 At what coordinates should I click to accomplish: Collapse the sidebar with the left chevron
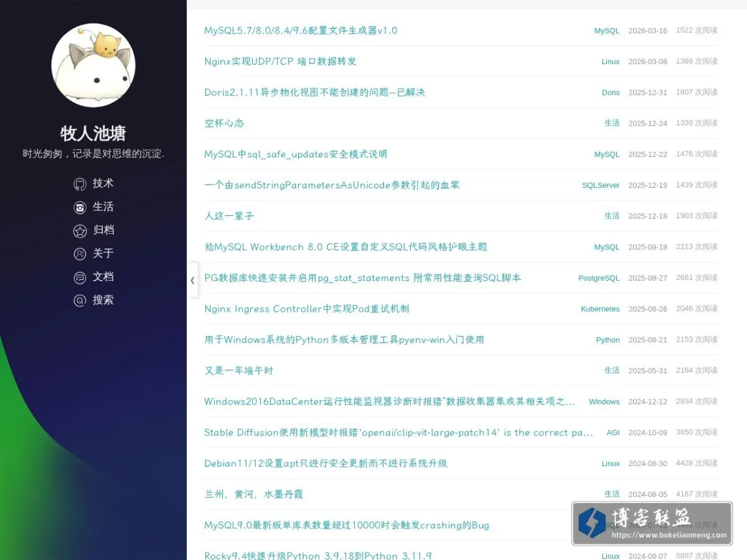(192, 280)
